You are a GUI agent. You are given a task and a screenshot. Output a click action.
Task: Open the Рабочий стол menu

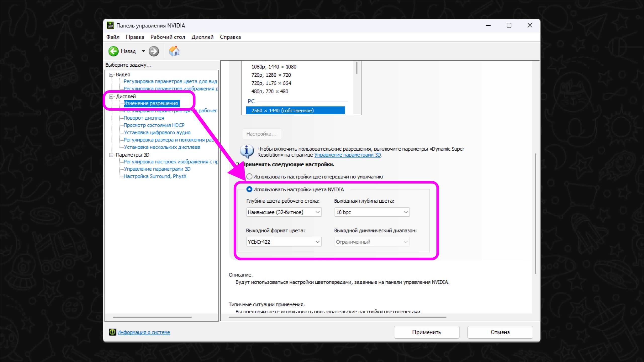168,37
